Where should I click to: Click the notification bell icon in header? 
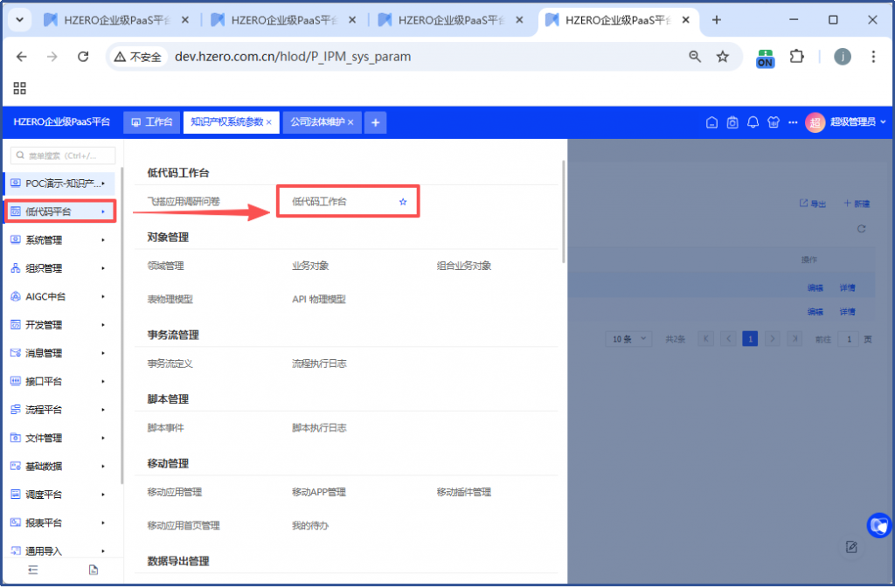tap(753, 123)
